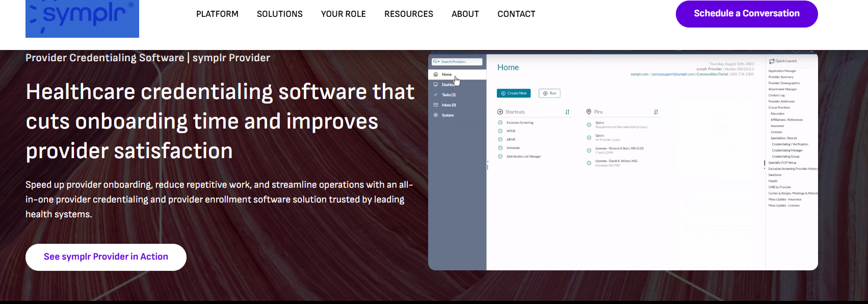
Task: Click the Pins sort arrows icon
Action: click(x=656, y=112)
